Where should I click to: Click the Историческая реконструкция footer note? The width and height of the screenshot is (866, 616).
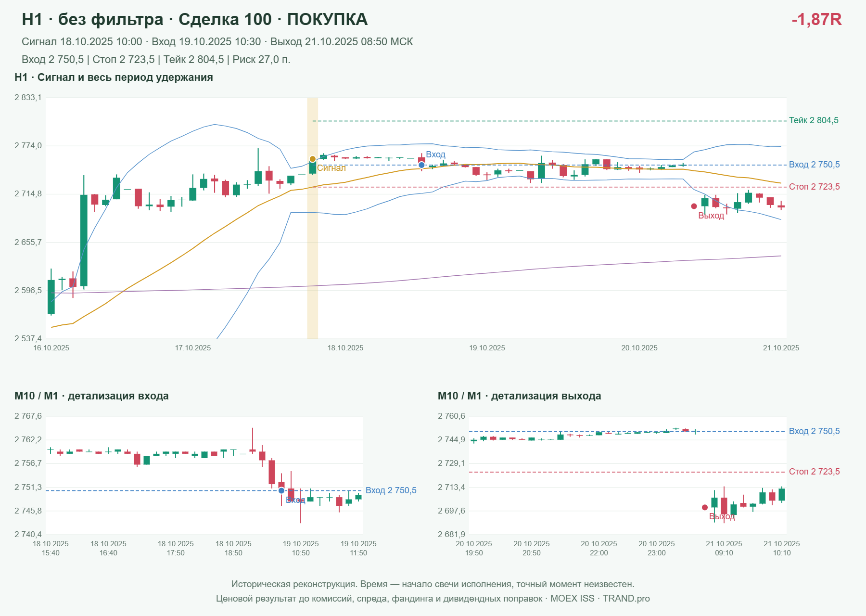tap(433, 584)
